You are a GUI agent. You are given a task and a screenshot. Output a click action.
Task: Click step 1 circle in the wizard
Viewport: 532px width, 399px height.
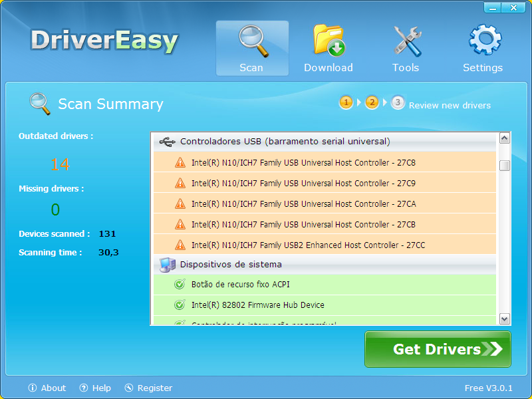click(x=346, y=102)
